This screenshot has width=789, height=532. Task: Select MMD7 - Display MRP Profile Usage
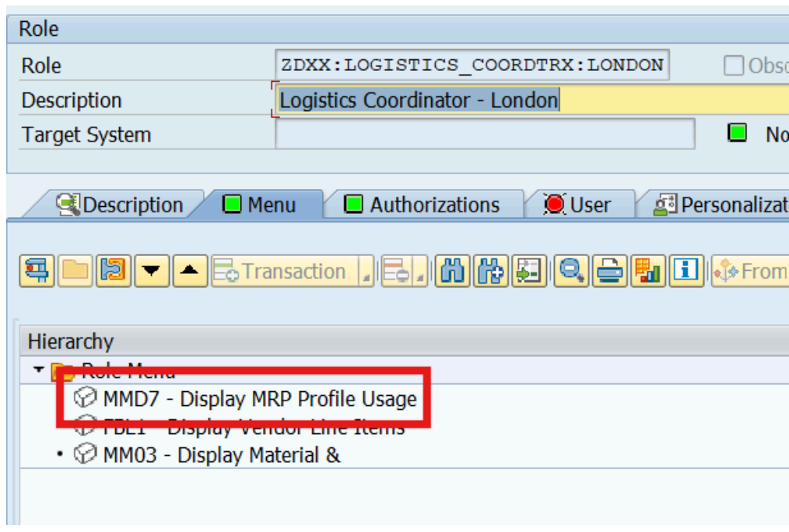[260, 399]
